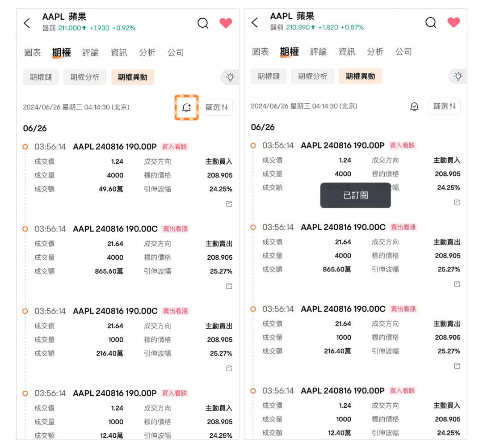Viewport: 479px width, 448px height.
Task: Select 期權分析 sub-tab in right screen
Action: (313, 76)
